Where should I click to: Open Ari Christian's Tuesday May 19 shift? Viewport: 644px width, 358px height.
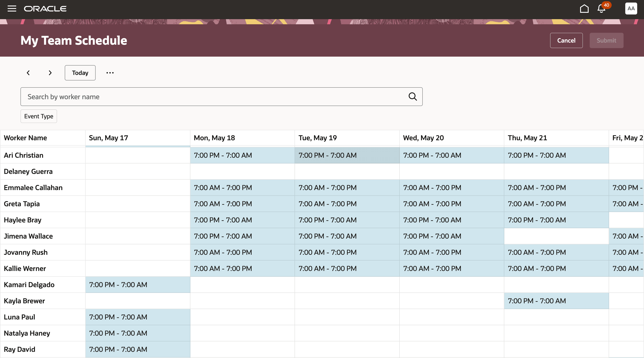coord(347,155)
